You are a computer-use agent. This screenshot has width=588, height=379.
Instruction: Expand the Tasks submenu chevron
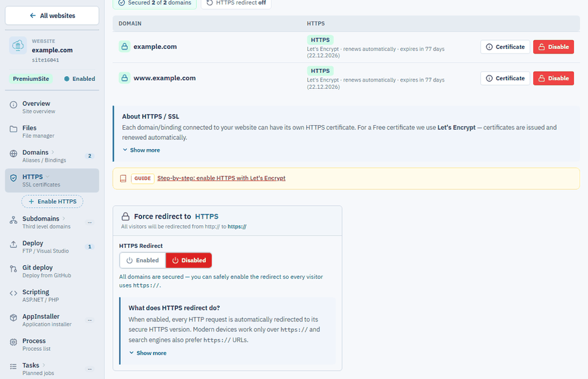pyautogui.click(x=44, y=365)
